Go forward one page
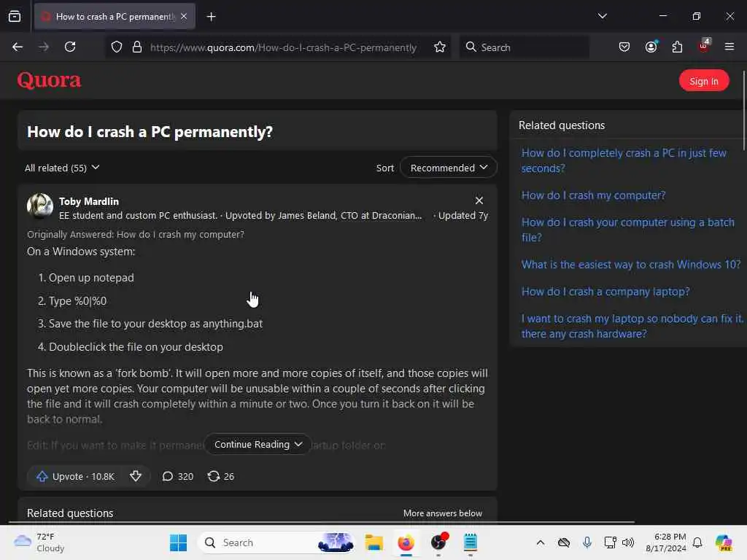The height and width of the screenshot is (560, 747). (x=44, y=47)
